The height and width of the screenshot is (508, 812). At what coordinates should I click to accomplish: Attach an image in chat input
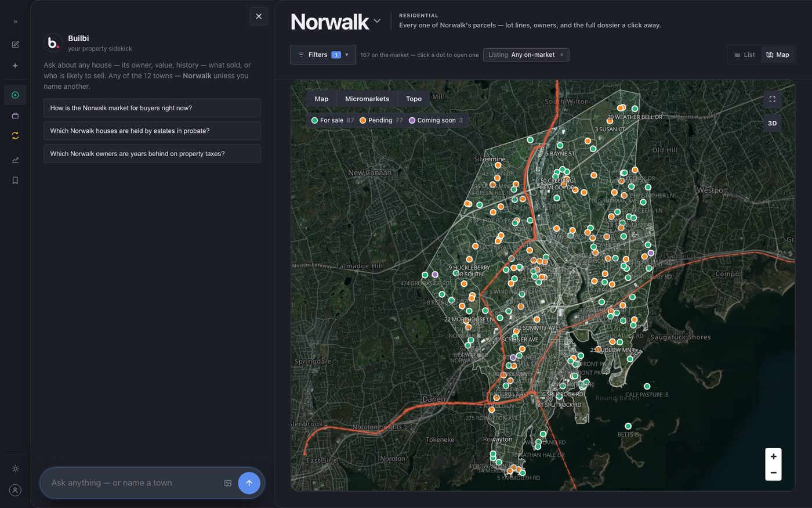click(228, 483)
